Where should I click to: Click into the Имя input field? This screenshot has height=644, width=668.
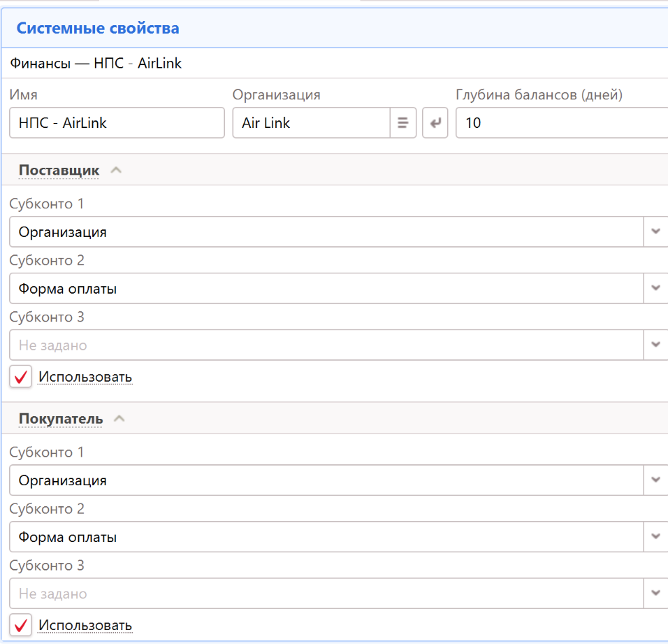pos(117,123)
